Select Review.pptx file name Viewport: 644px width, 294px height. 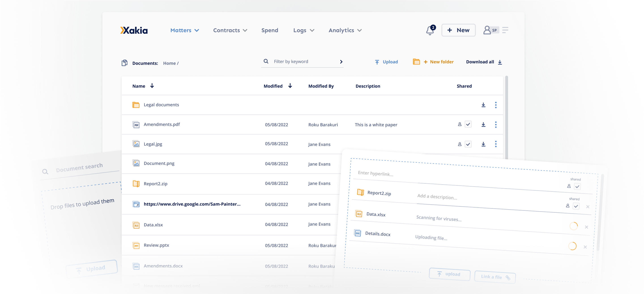[x=156, y=245]
